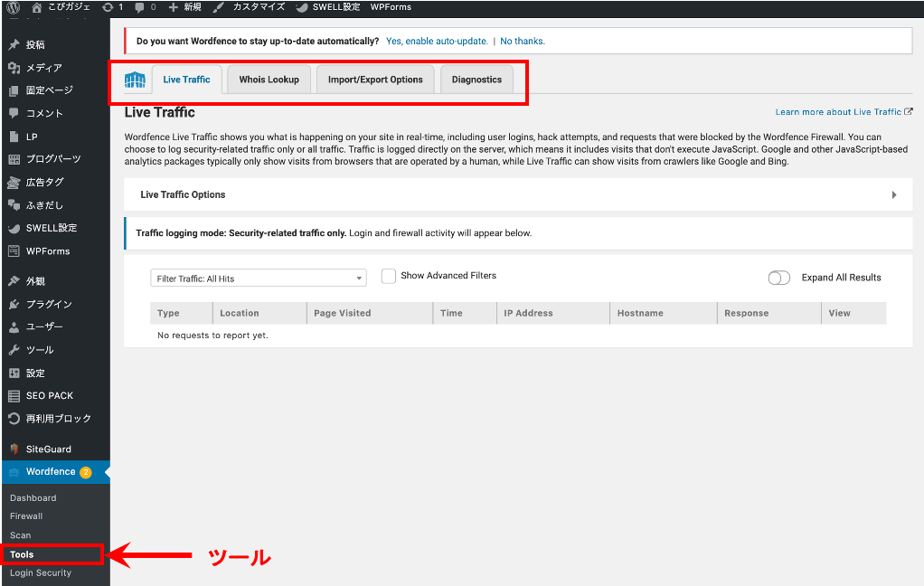This screenshot has width=924, height=586.
Task: Open the LP document icon in sidebar
Action: click(x=14, y=137)
